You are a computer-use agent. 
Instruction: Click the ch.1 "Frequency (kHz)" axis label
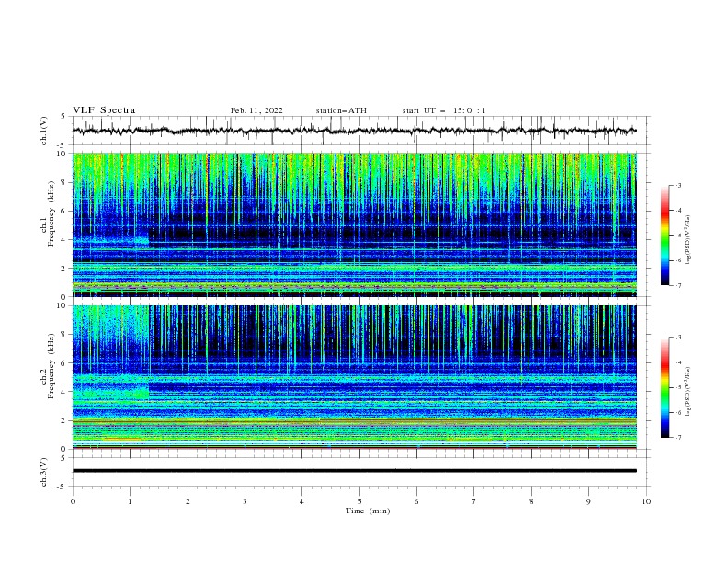pos(51,213)
